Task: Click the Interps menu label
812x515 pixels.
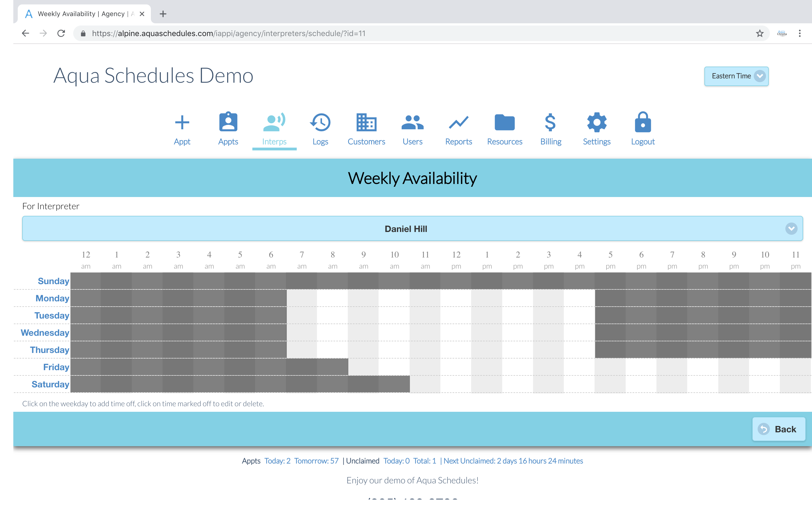Action: [274, 142]
